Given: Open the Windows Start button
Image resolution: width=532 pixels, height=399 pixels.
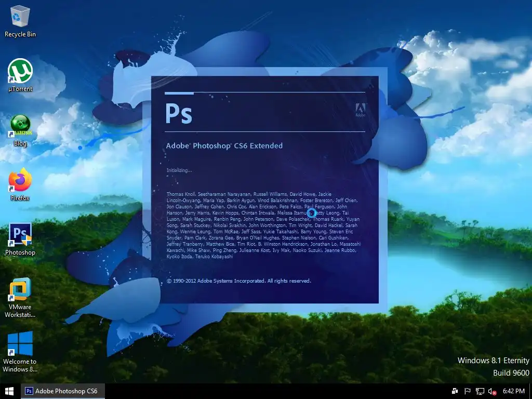Looking at the screenshot, I should (x=9, y=391).
